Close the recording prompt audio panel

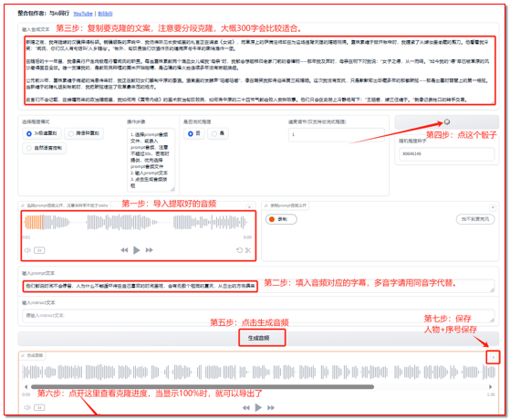click(x=493, y=207)
